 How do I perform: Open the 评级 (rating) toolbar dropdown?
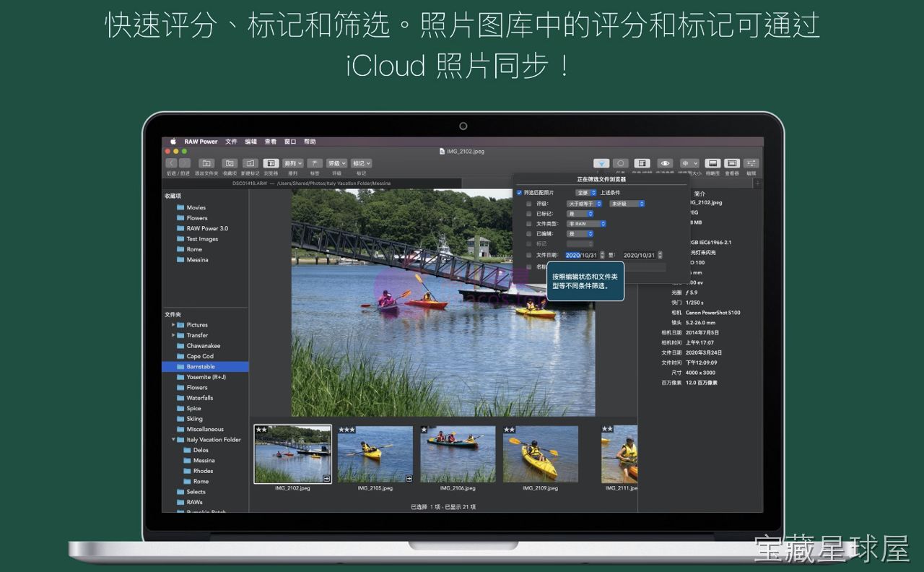[x=336, y=163]
